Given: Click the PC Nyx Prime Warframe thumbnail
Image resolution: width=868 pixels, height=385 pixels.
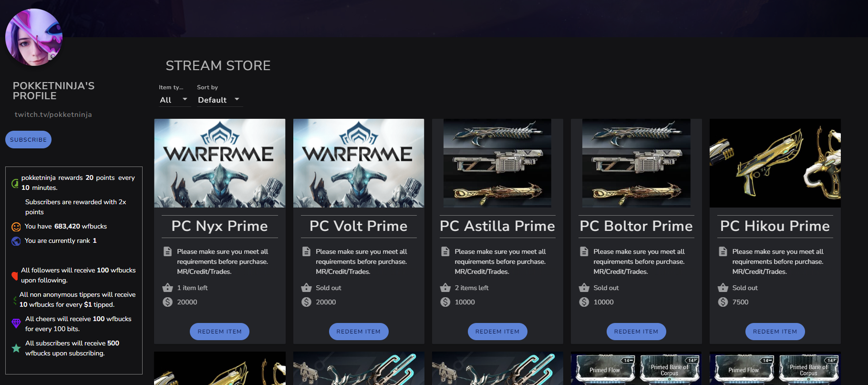Looking at the screenshot, I should coord(220,163).
